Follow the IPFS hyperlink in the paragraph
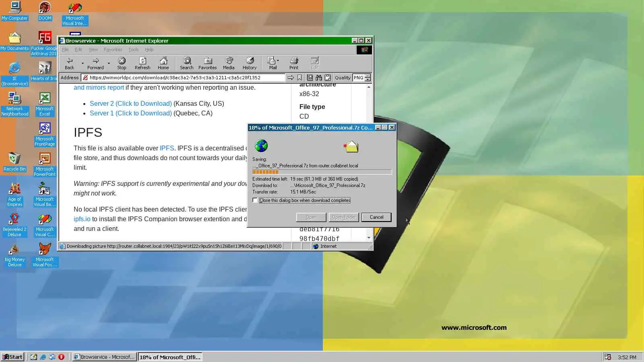 pos(167,148)
